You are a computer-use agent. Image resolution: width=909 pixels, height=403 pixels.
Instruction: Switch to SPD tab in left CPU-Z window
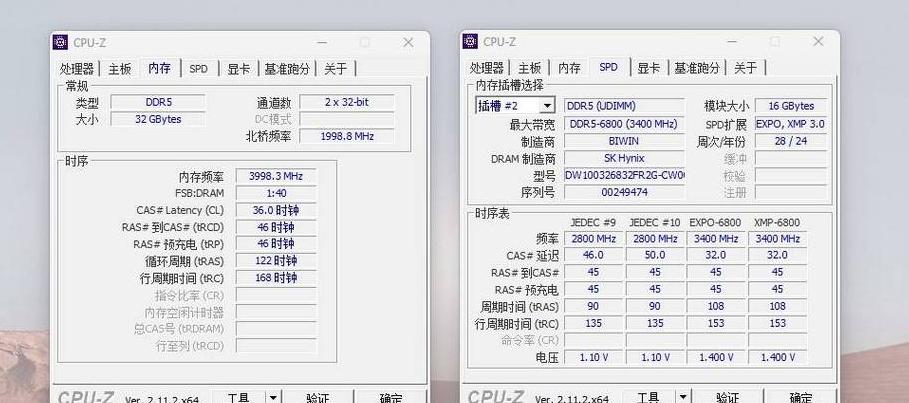click(x=198, y=69)
